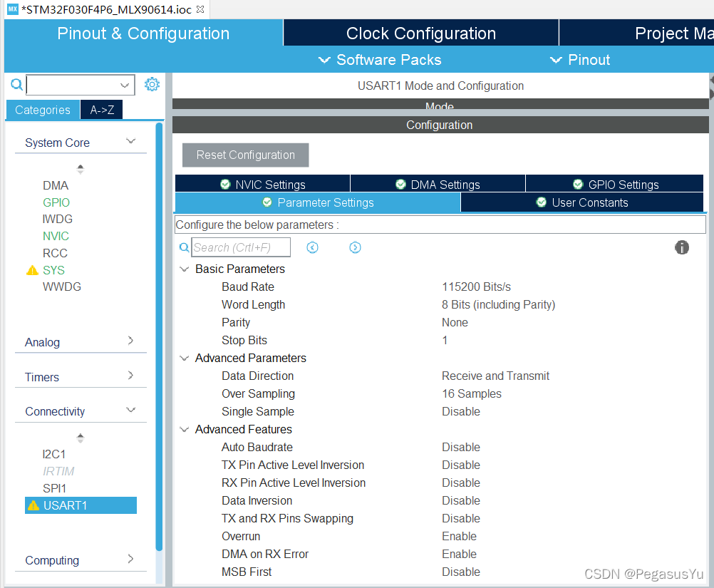
Task: Go to previous search result arrow
Action: pyautogui.click(x=312, y=247)
